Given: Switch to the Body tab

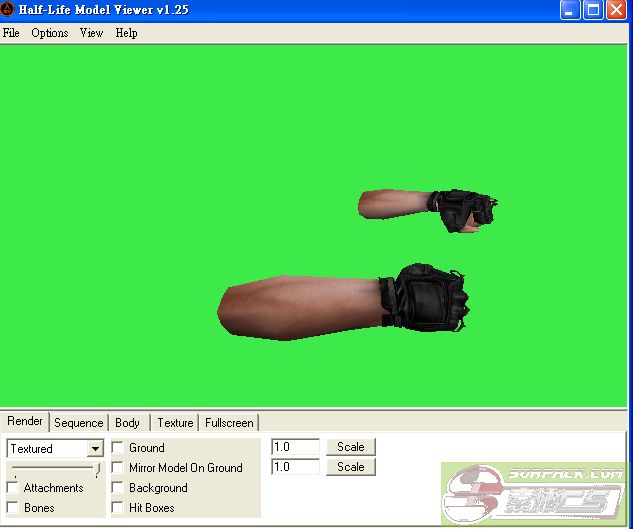Looking at the screenshot, I should [x=128, y=423].
